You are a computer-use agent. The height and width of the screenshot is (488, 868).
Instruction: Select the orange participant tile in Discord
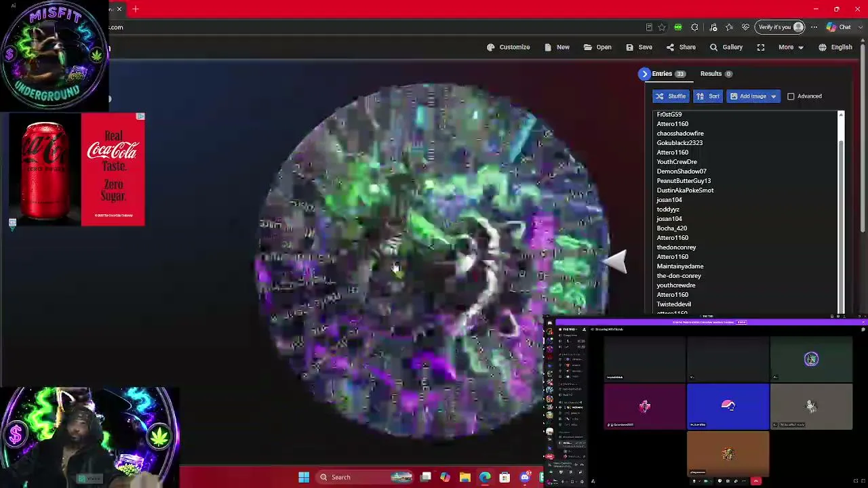pyautogui.click(x=728, y=453)
